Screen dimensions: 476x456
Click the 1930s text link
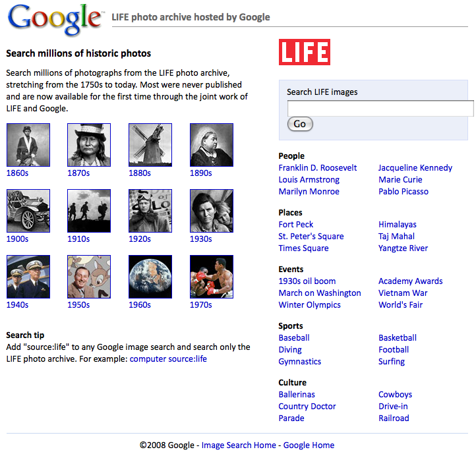[201, 239]
